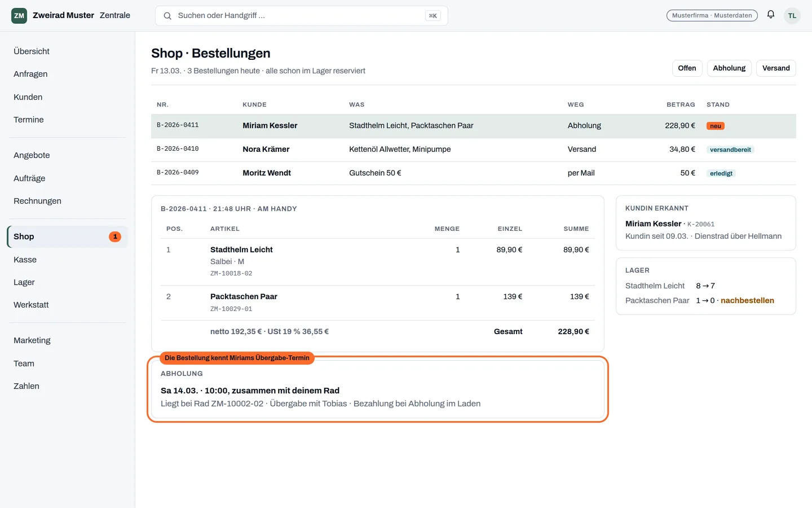Open the Kunden section
This screenshot has width=812, height=508.
point(68,97)
